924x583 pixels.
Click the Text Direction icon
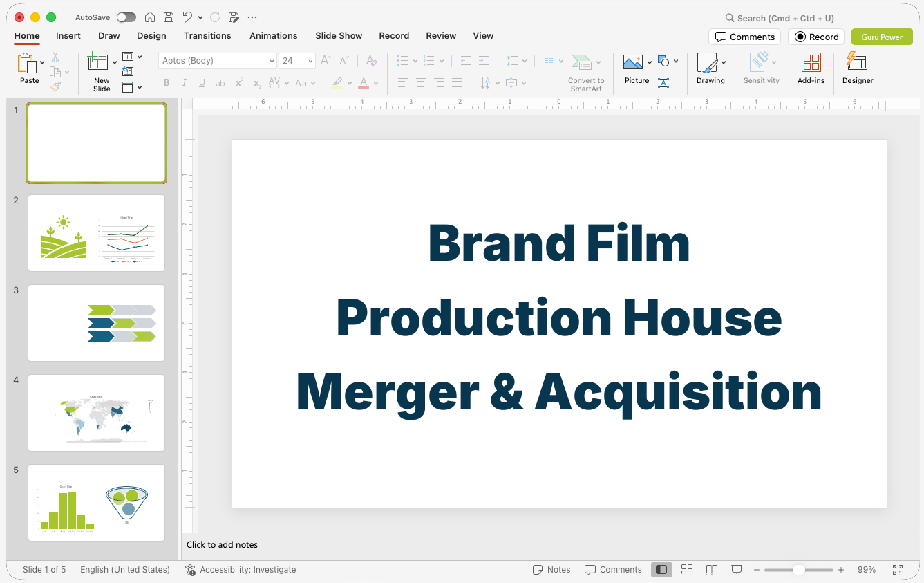click(486, 83)
